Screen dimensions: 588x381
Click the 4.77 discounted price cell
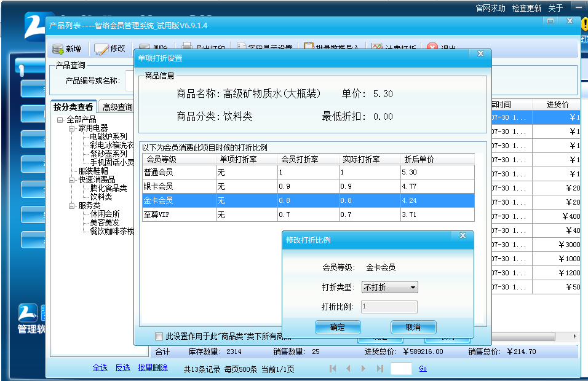pos(438,187)
